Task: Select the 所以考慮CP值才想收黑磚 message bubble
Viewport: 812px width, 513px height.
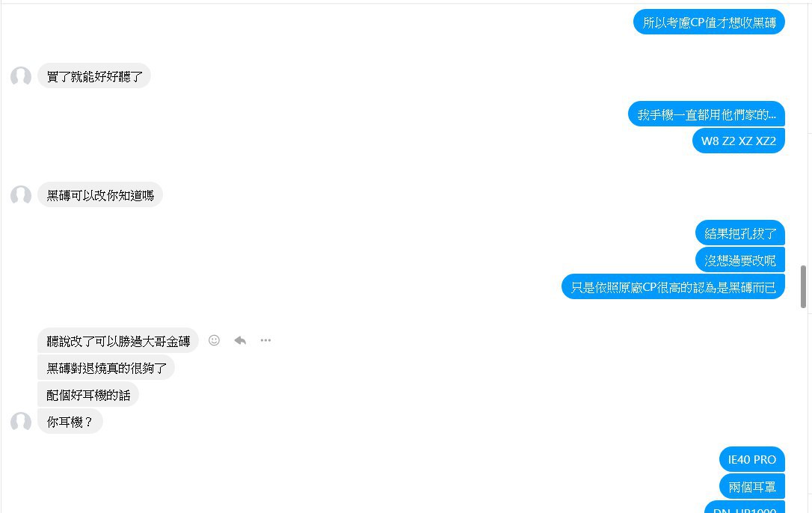Action: [x=709, y=22]
